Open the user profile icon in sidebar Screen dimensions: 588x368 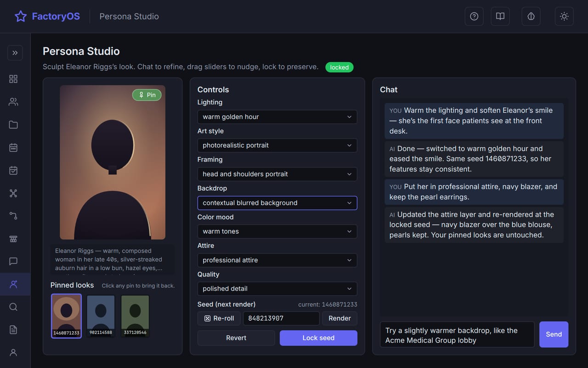(x=13, y=352)
